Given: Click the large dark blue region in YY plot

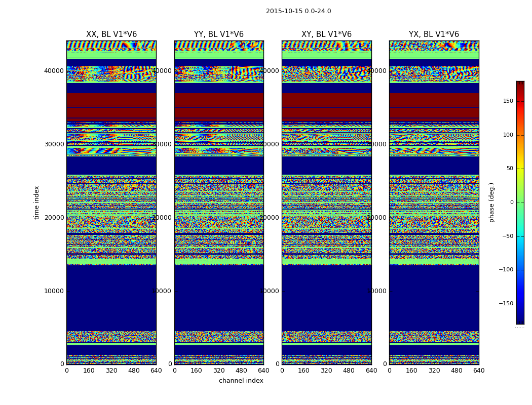Looking at the screenshot, I should pos(219,298).
